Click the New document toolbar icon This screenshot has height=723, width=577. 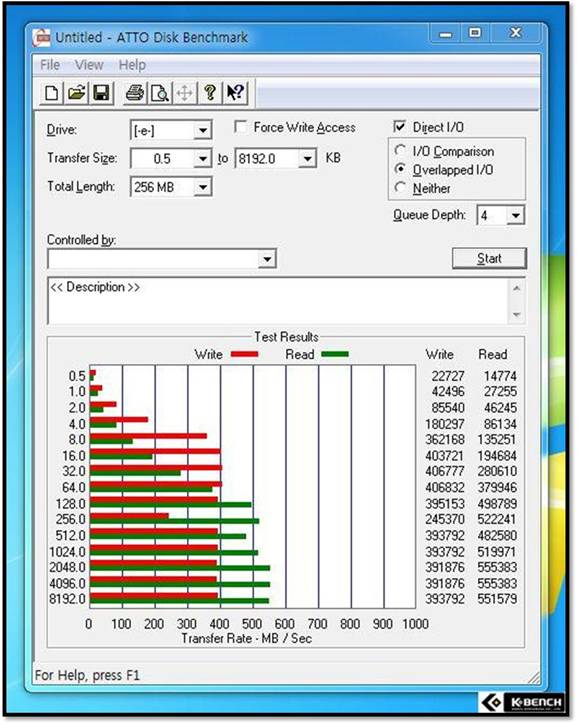click(52, 93)
